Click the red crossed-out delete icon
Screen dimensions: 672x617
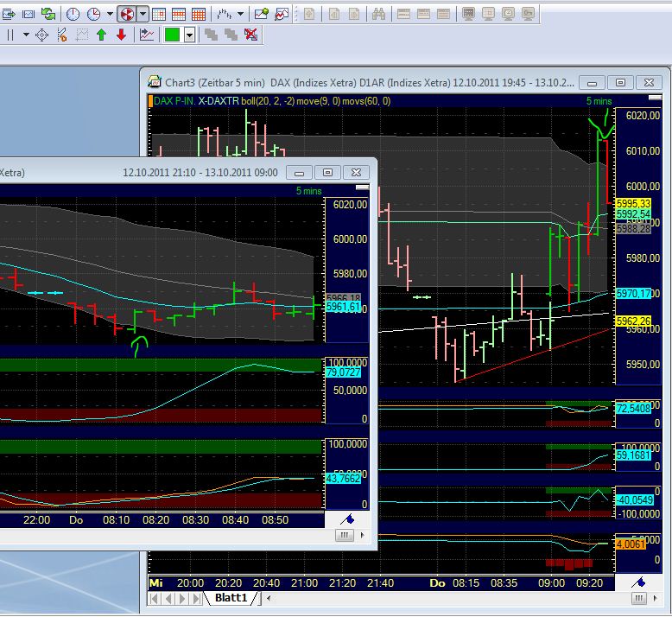tap(250, 35)
